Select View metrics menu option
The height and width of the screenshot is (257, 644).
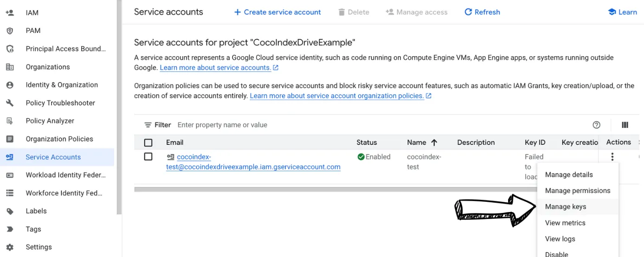click(565, 223)
